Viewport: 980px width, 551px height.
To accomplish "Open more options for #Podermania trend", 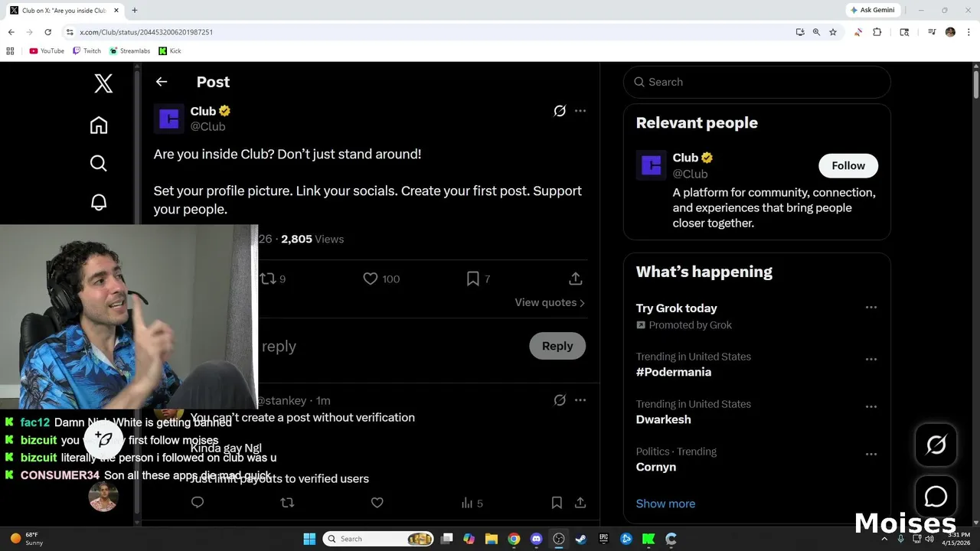I will (x=871, y=359).
